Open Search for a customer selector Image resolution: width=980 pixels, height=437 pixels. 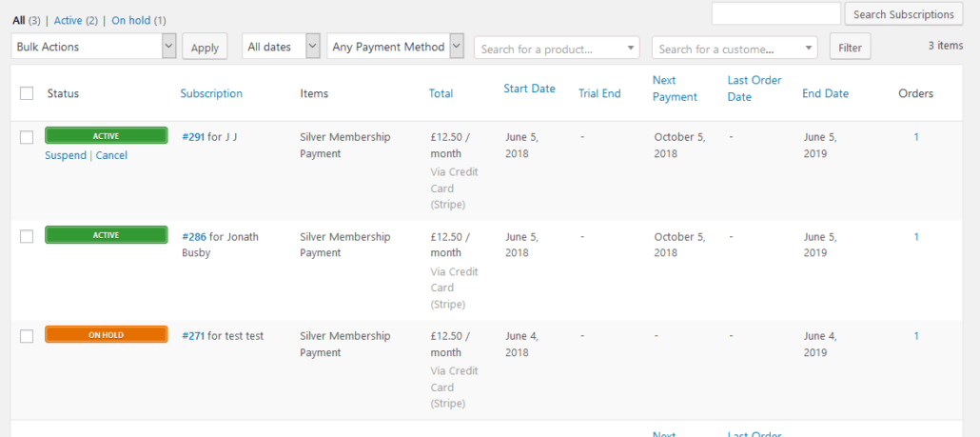pyautogui.click(x=735, y=49)
